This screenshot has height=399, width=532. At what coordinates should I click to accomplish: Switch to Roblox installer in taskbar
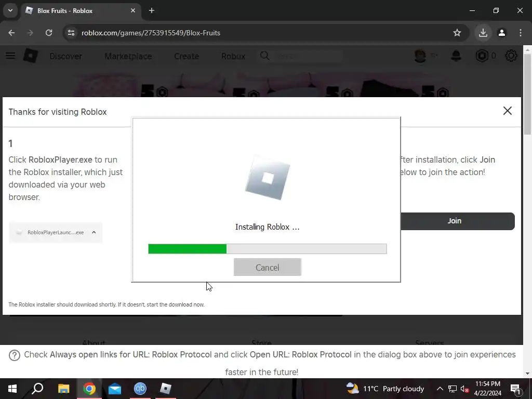tap(166, 389)
